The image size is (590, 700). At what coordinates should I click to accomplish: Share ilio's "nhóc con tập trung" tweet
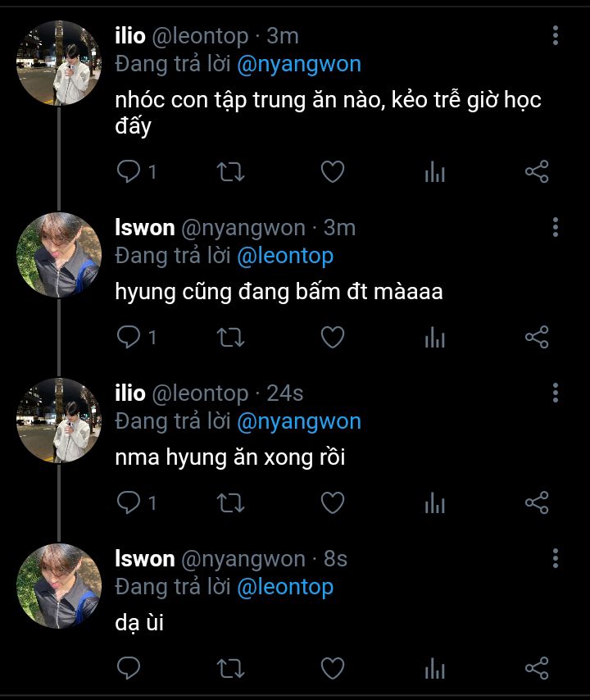(536, 171)
